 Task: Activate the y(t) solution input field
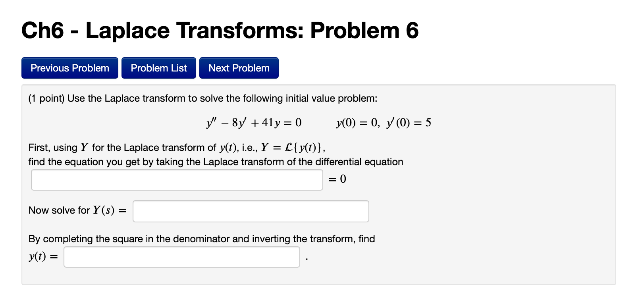pyautogui.click(x=182, y=257)
